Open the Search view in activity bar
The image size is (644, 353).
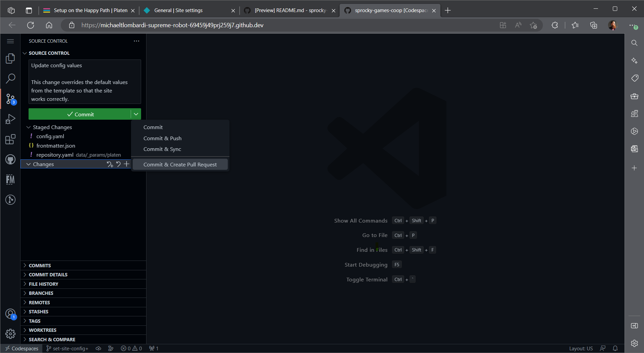point(10,79)
